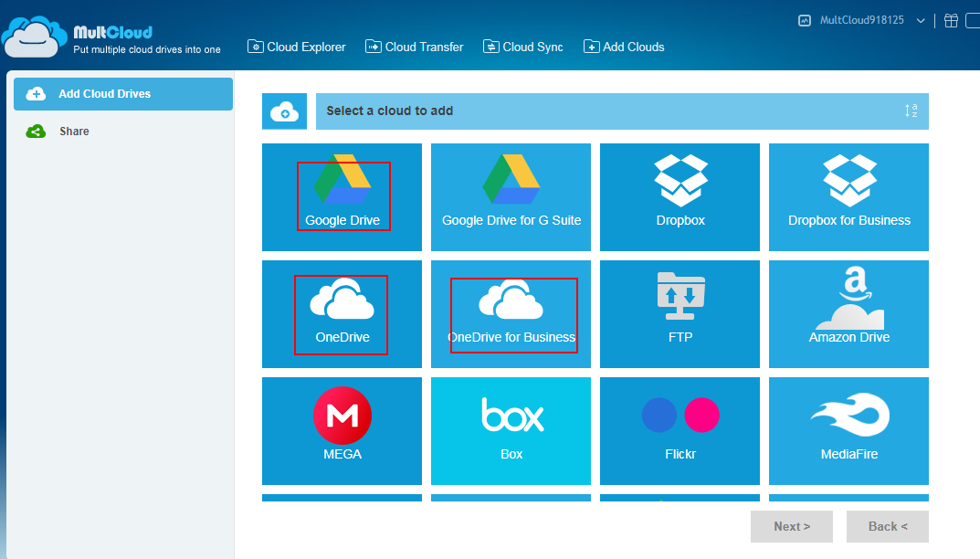Click cloud-plus icon beside Select a cloud
Image resolution: width=980 pixels, height=559 pixels.
pyautogui.click(x=284, y=111)
